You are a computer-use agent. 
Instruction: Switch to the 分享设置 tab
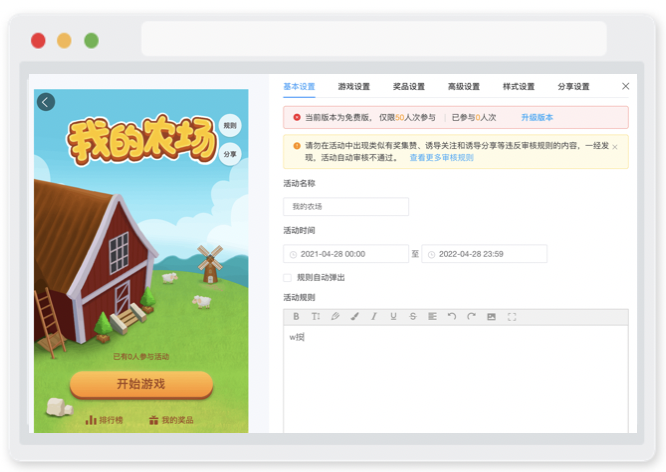(573, 87)
